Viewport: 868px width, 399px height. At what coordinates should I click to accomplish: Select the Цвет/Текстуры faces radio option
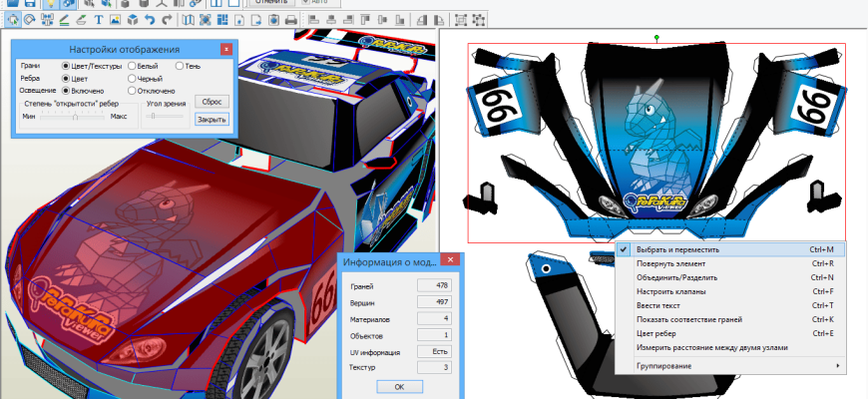point(65,66)
